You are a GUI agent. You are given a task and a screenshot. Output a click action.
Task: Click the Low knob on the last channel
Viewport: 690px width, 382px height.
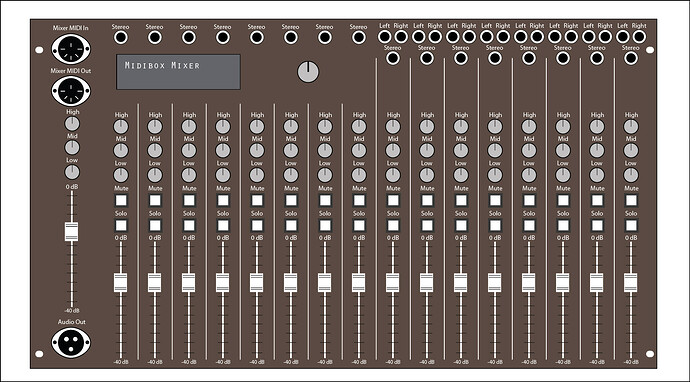(x=631, y=175)
